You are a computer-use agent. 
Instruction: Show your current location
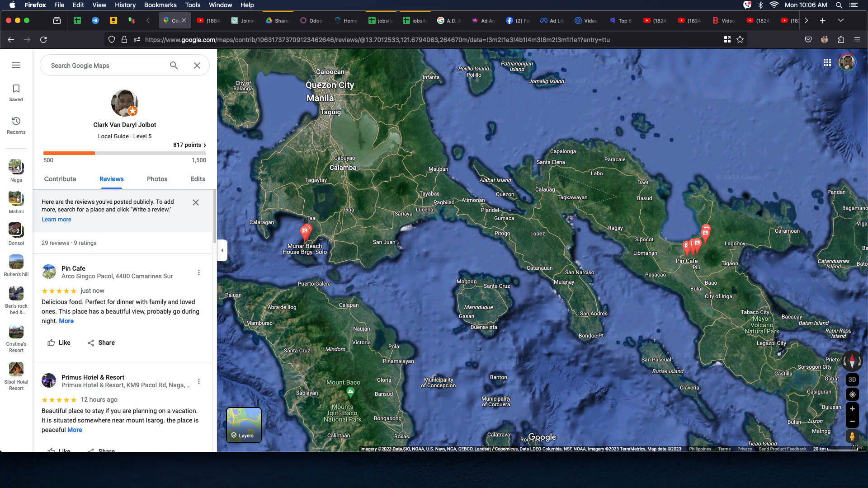(852, 394)
